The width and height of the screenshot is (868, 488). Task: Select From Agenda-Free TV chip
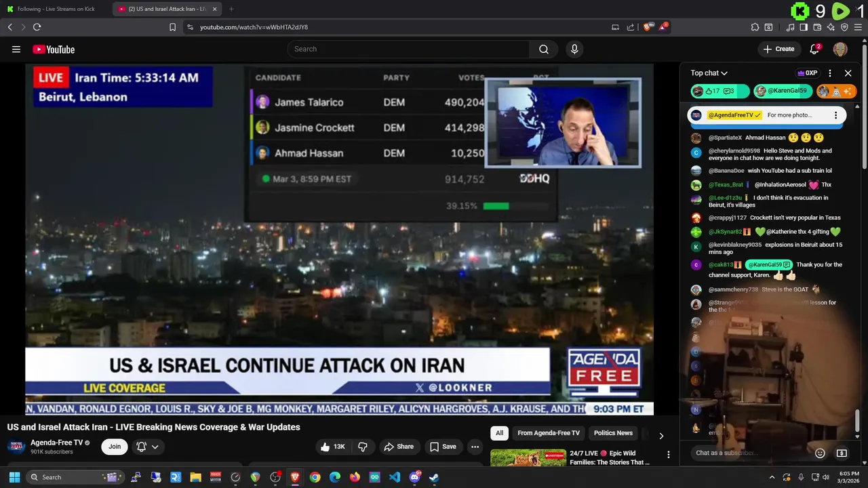tap(549, 433)
